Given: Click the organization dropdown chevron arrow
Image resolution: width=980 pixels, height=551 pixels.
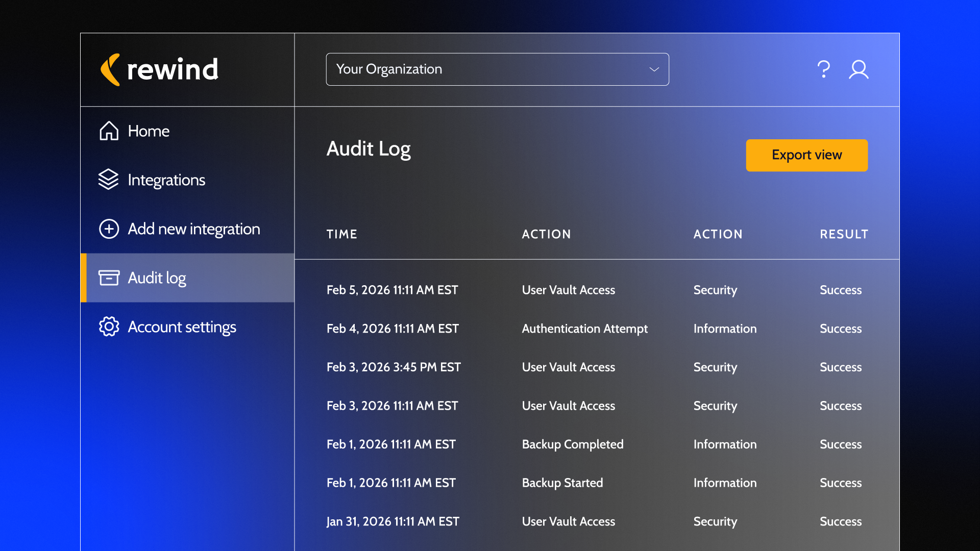Looking at the screenshot, I should click(654, 69).
